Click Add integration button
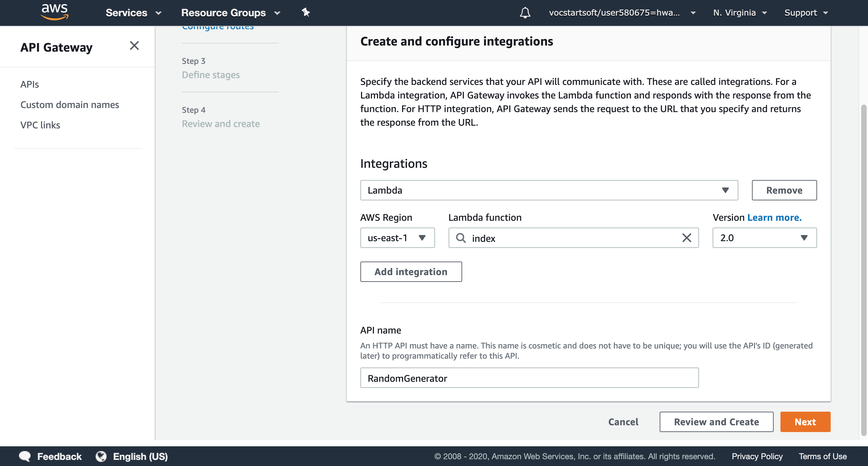 pos(411,272)
